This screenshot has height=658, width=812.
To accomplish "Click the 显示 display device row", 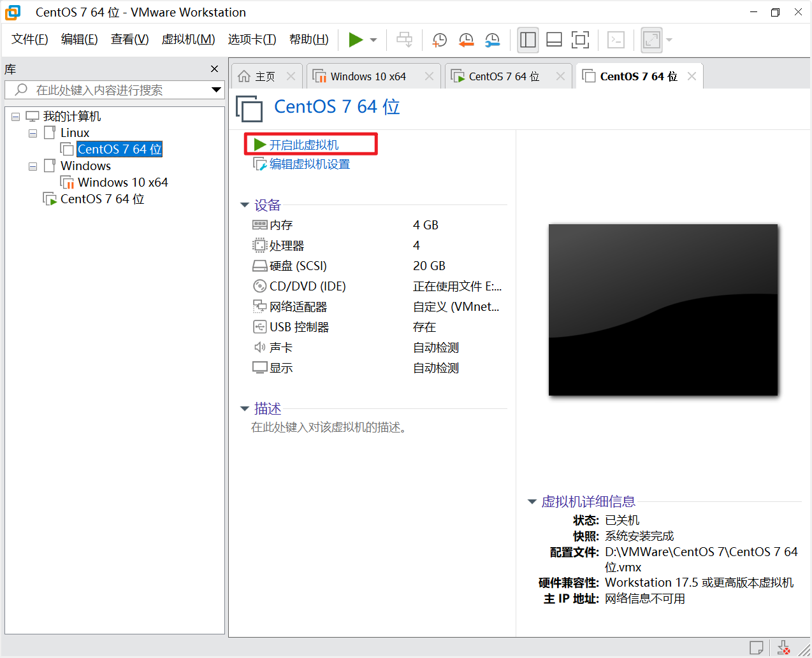I will [379, 368].
